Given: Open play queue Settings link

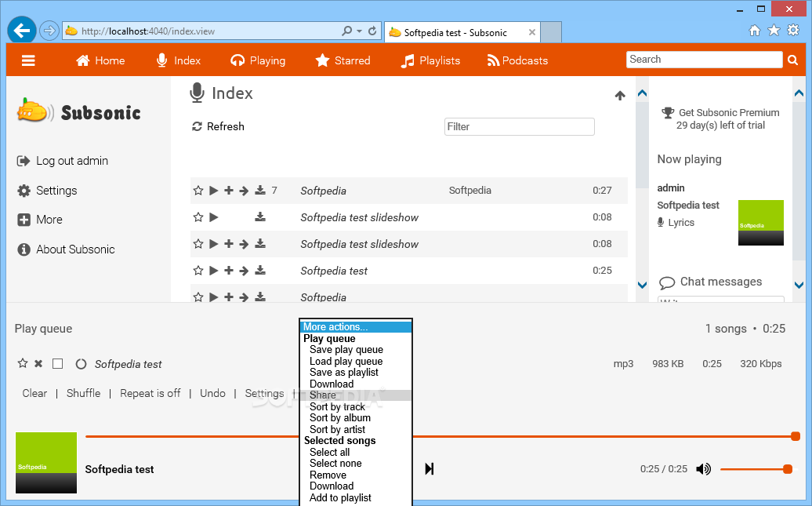Looking at the screenshot, I should (x=265, y=394).
